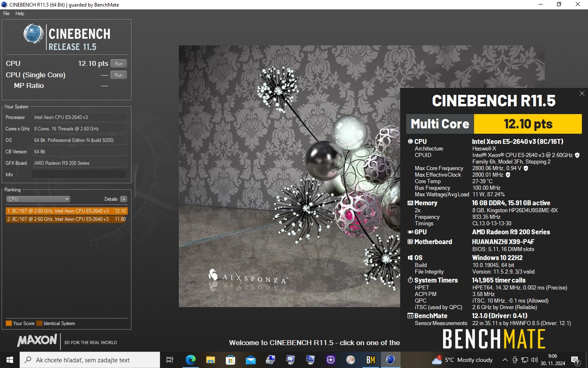588x368 pixels.
Task: Click the Identical System legend swatch
Action: coord(39,323)
